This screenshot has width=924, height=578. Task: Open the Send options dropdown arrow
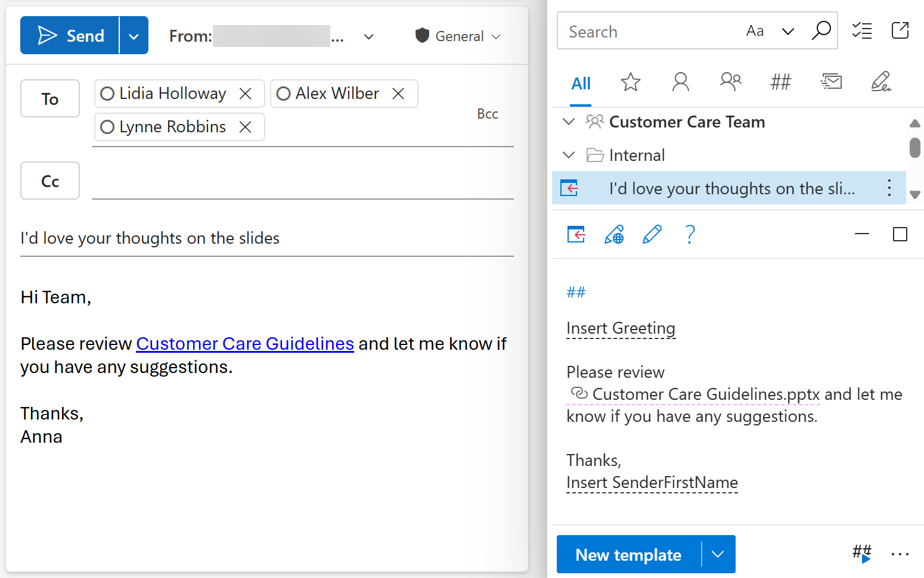(x=134, y=35)
